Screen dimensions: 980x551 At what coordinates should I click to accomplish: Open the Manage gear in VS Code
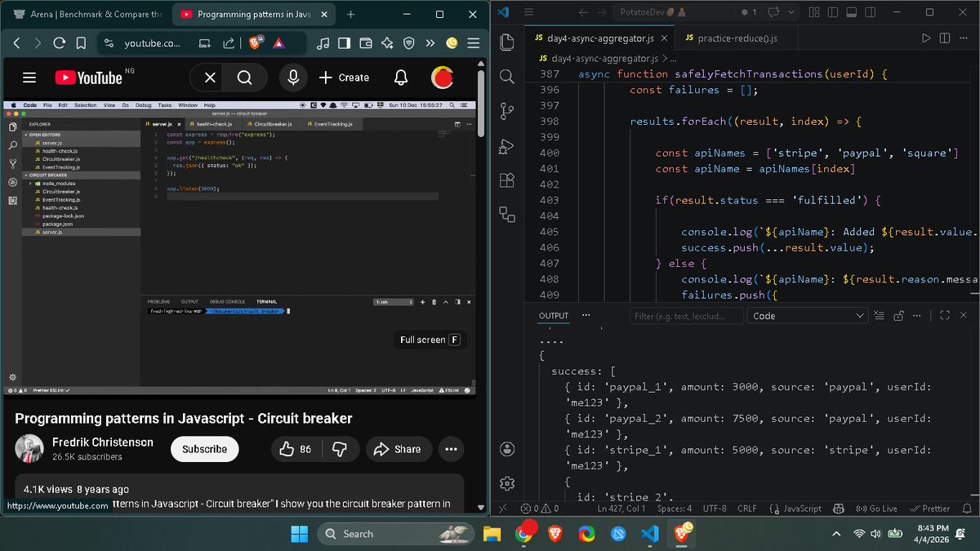point(506,483)
